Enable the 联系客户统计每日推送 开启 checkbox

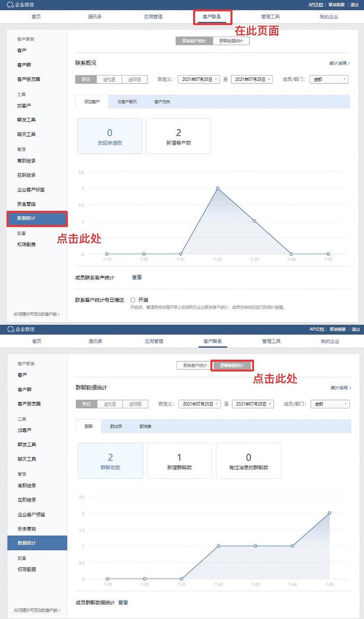(133, 300)
